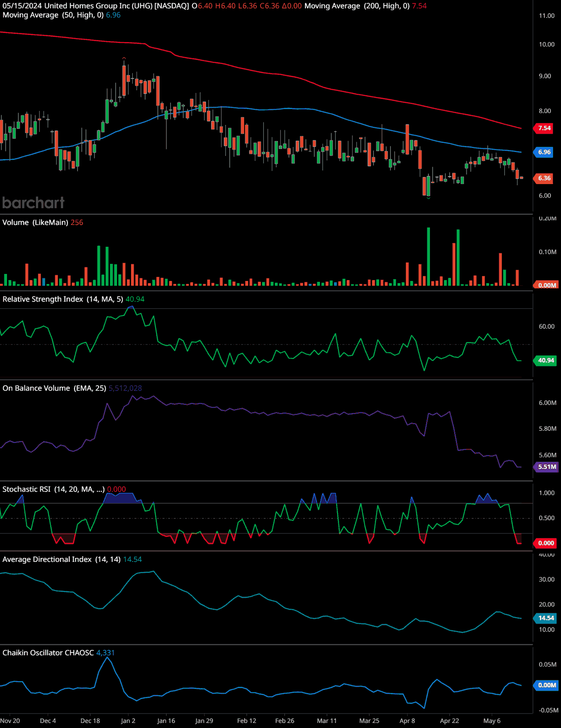Screen dimensions: 561x728
Task: Click the 5.80M OBV axis label
Action: point(547,429)
